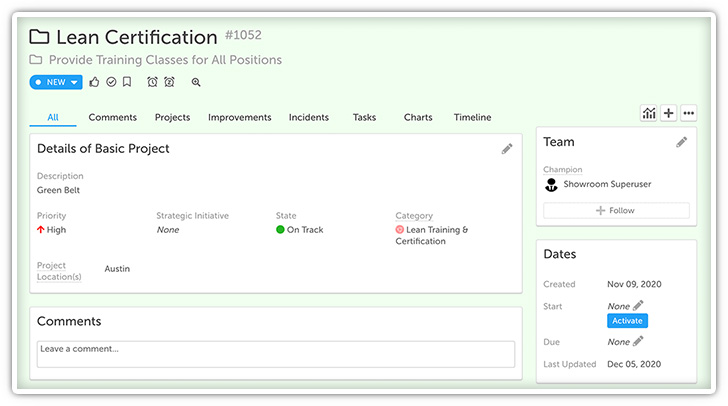Select the Charts tab

pos(418,117)
